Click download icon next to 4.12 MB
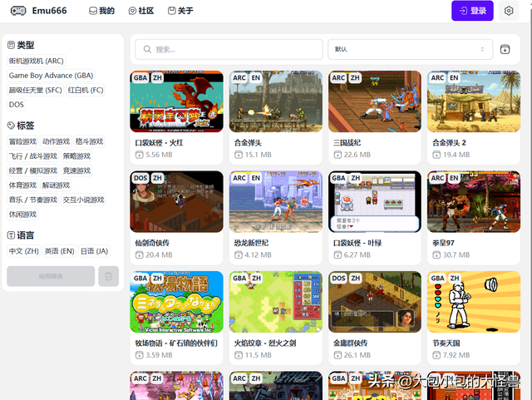 coord(239,255)
